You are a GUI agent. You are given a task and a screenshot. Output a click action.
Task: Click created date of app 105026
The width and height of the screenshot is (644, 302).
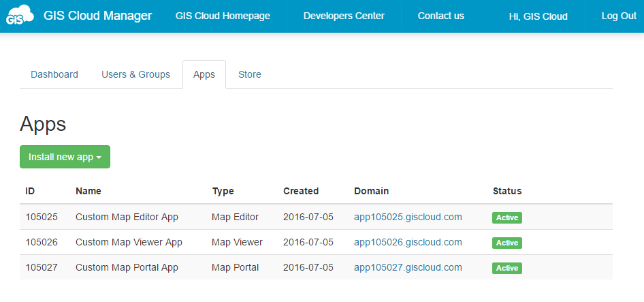tap(308, 242)
